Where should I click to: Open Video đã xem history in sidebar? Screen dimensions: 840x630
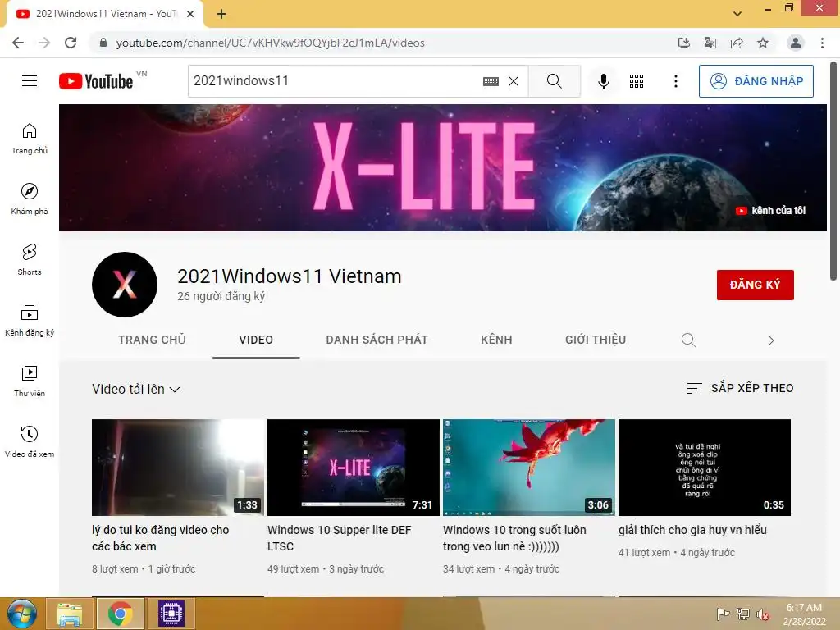point(30,442)
